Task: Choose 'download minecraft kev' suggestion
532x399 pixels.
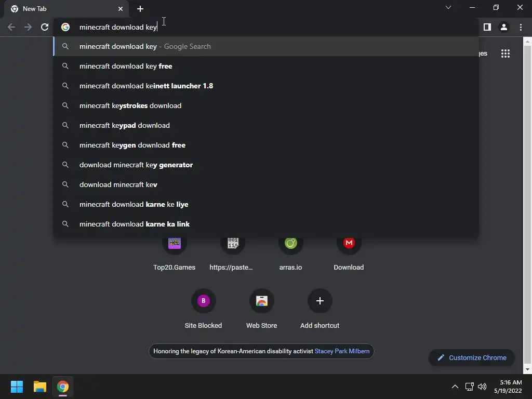Action: tap(266, 184)
